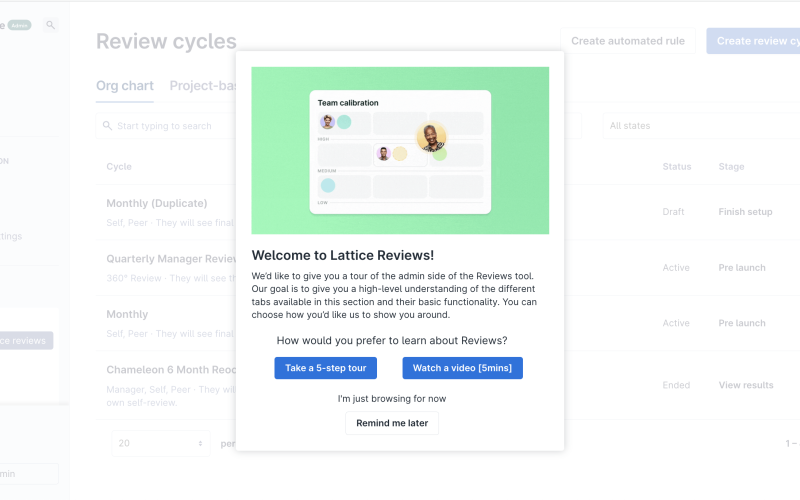
Task: Open the All states filter dropdown
Action: click(701, 126)
